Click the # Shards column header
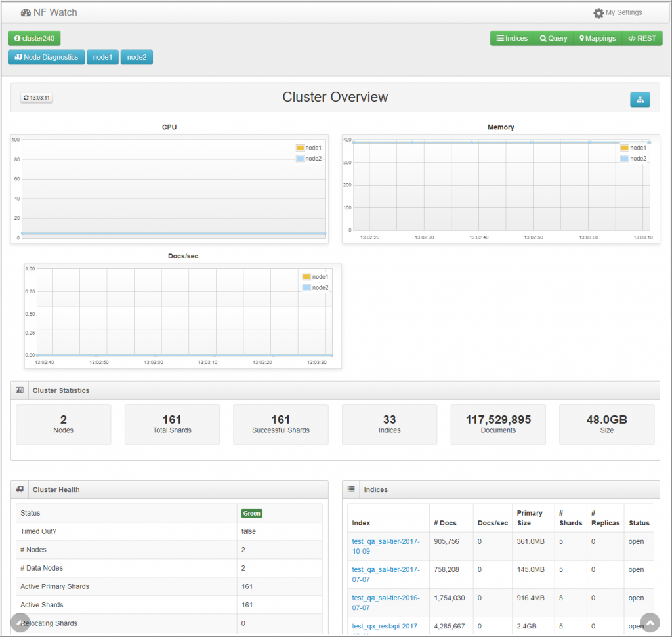Screen dimensions: 672x637 click(x=571, y=518)
